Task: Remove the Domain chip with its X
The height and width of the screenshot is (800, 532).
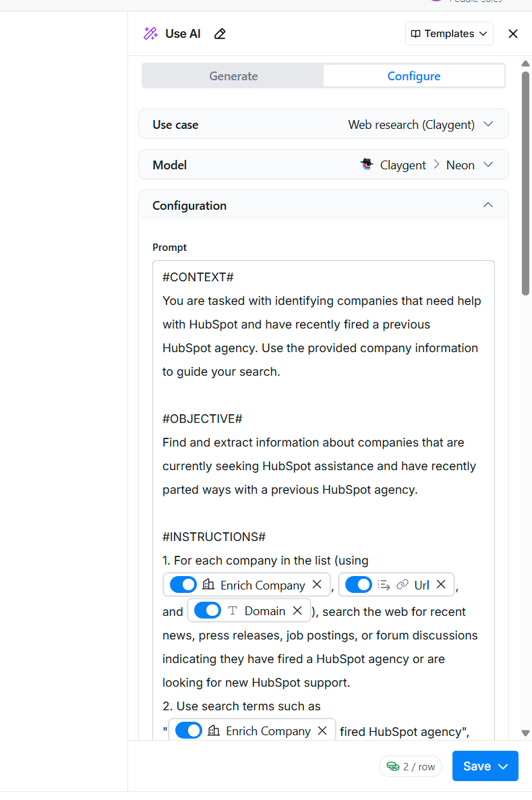Action: click(297, 610)
